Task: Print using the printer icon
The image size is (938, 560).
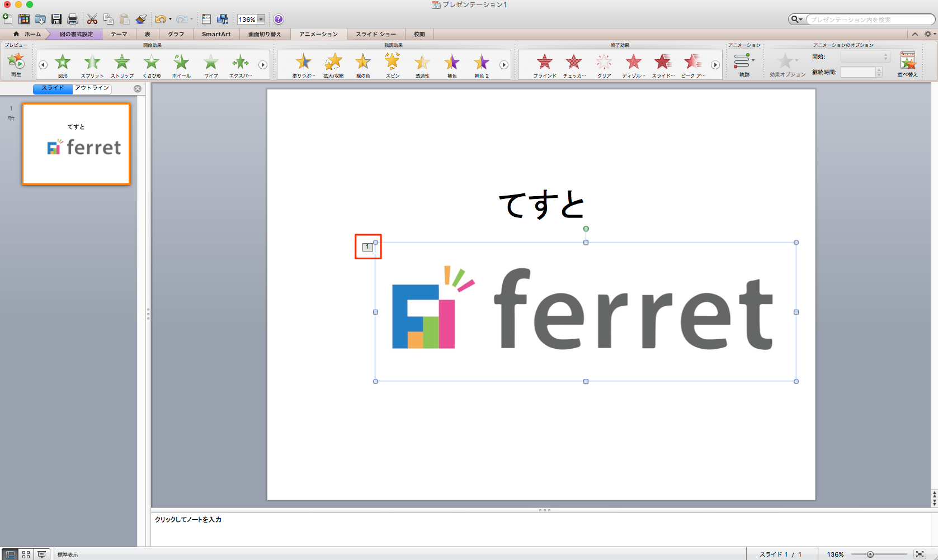Action: pos(73,19)
